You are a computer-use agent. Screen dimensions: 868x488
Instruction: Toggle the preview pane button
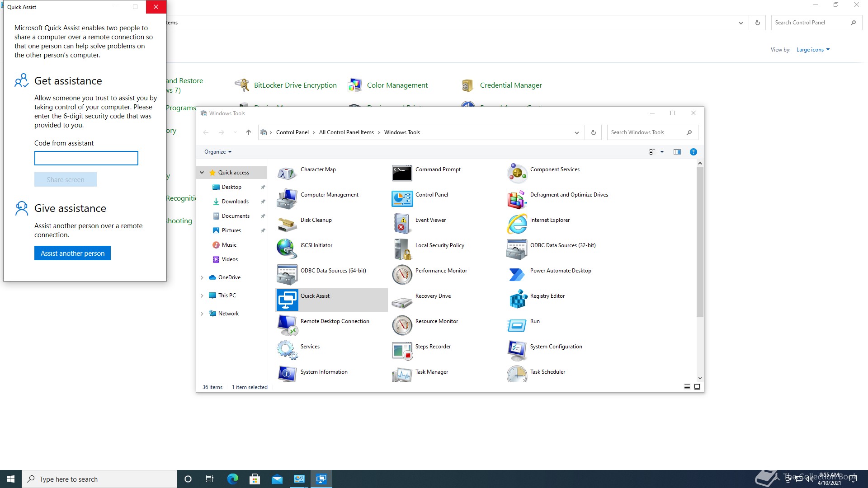click(677, 152)
